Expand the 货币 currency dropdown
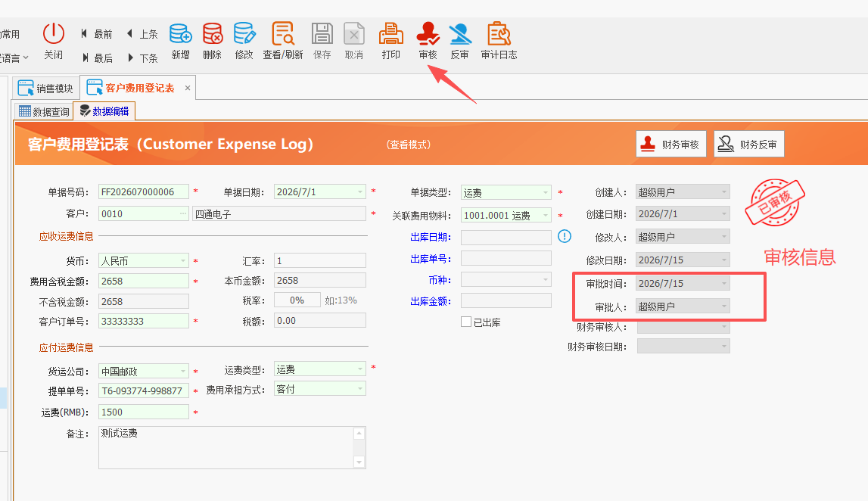 pos(182,261)
